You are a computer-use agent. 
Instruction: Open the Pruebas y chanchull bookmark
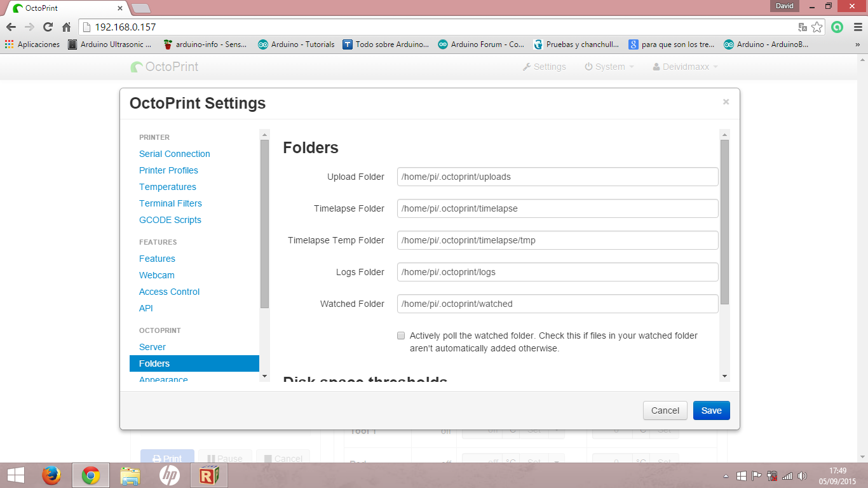click(576, 44)
